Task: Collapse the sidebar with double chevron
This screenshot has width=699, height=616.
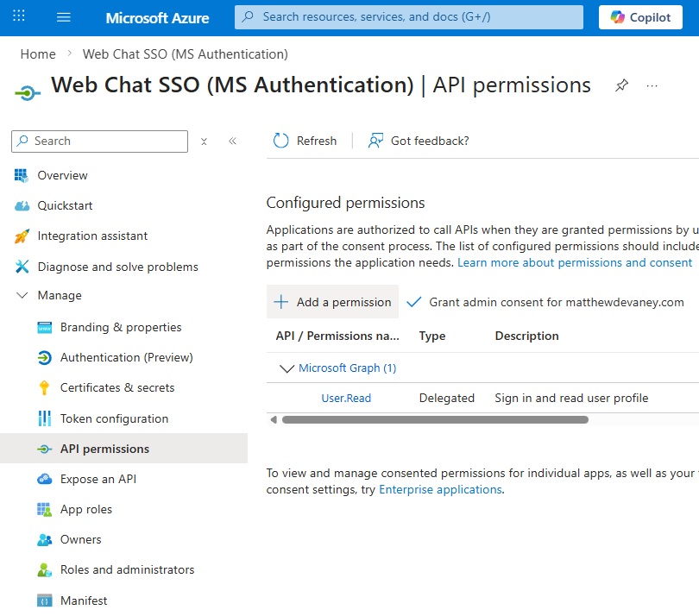Action: tap(232, 141)
